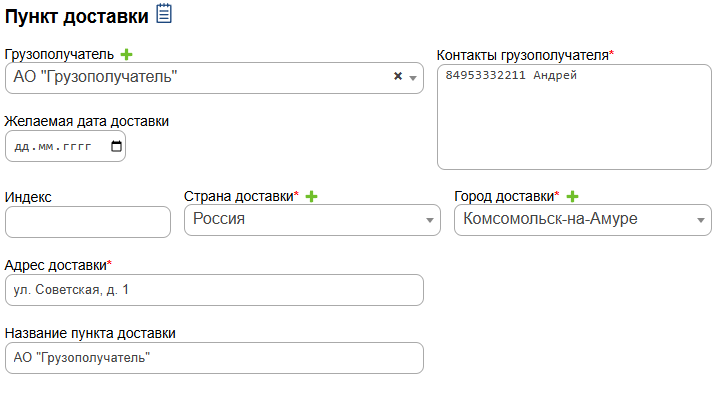Click the Адрес доставки label text
723x401 pixels.
(x=56, y=265)
